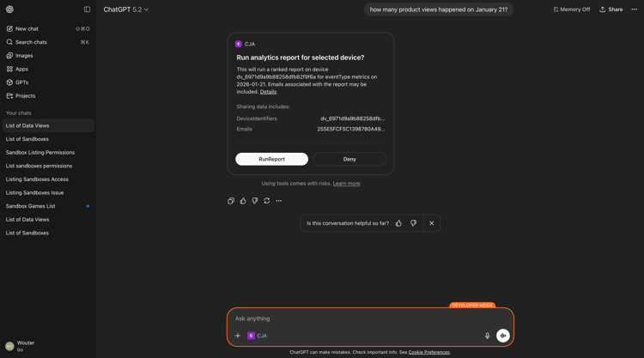Start voice mode with the waveform button
This screenshot has width=644, height=358.
coord(502,336)
